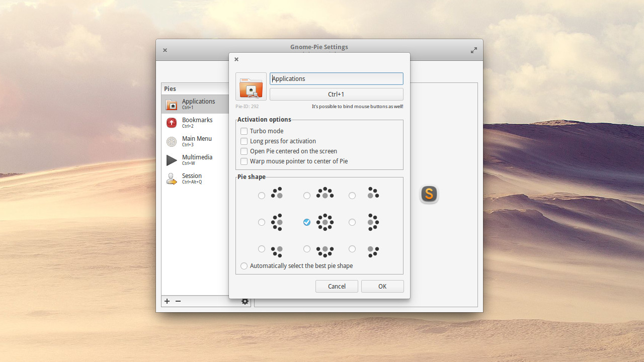Select the full circle pie shape
Image resolution: width=644 pixels, height=362 pixels.
point(307,222)
